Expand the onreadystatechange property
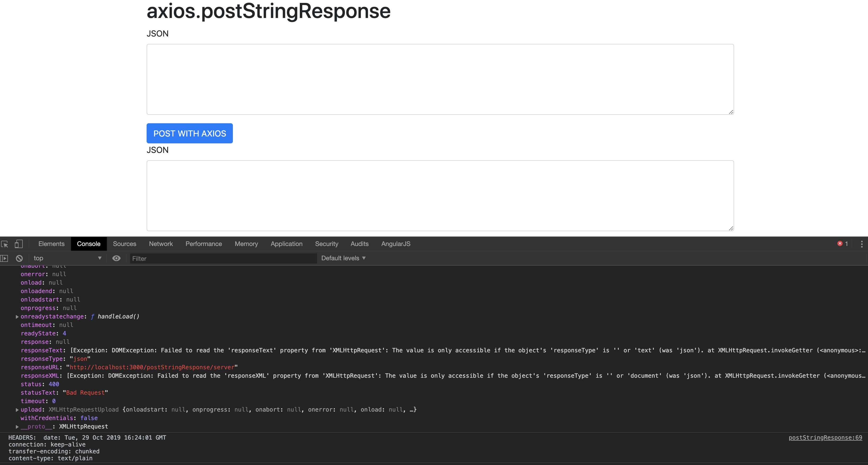868x465 pixels. [16, 316]
